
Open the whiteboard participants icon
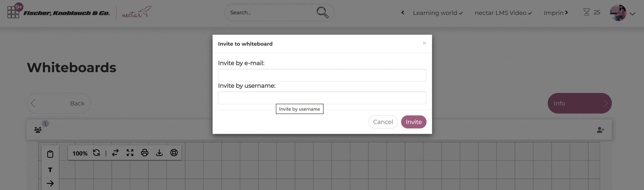(38, 130)
